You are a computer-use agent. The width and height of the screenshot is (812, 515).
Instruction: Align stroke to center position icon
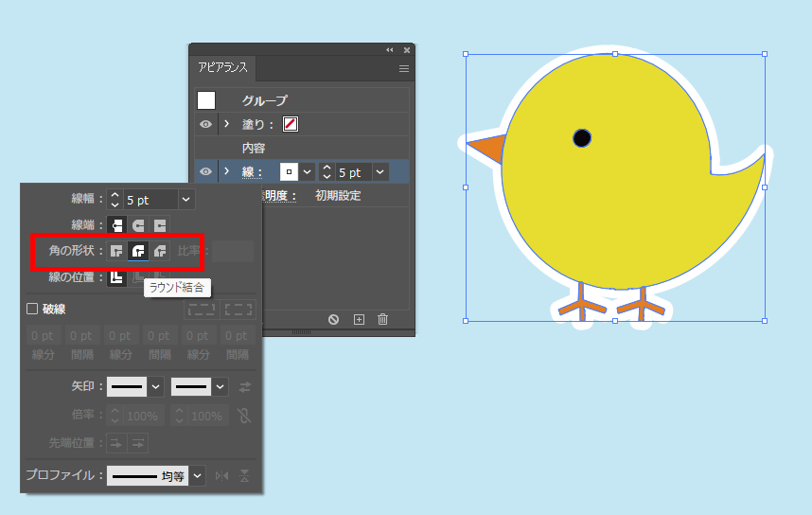116,276
